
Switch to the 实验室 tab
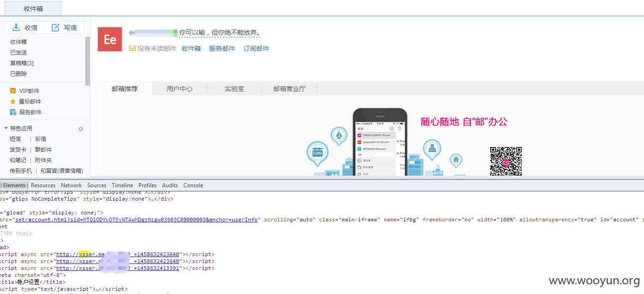click(235, 89)
